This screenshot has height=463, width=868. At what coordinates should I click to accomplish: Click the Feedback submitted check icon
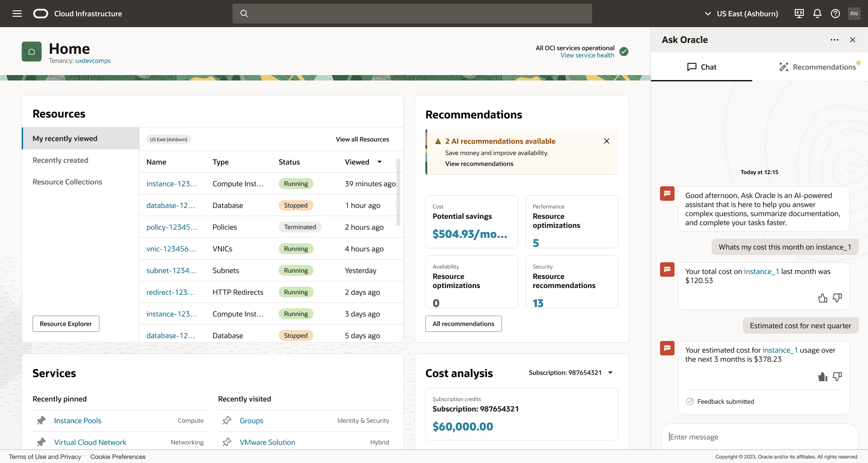690,402
